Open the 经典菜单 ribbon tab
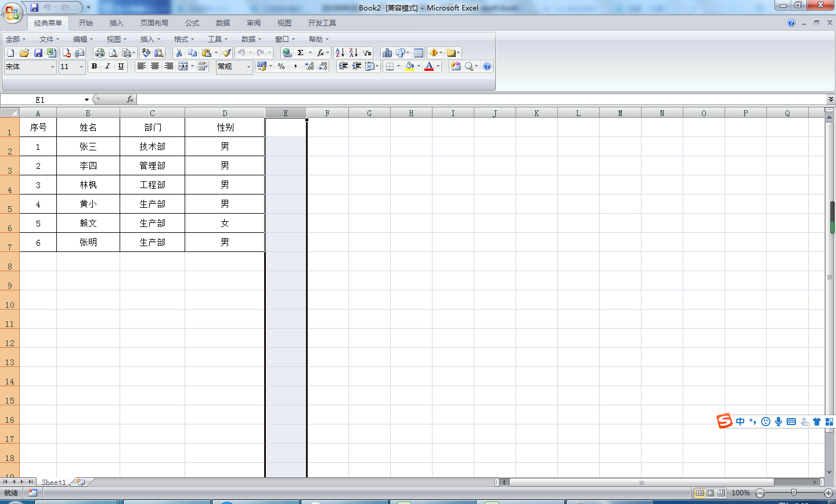Viewport: 836px width, 504px height. pos(48,23)
